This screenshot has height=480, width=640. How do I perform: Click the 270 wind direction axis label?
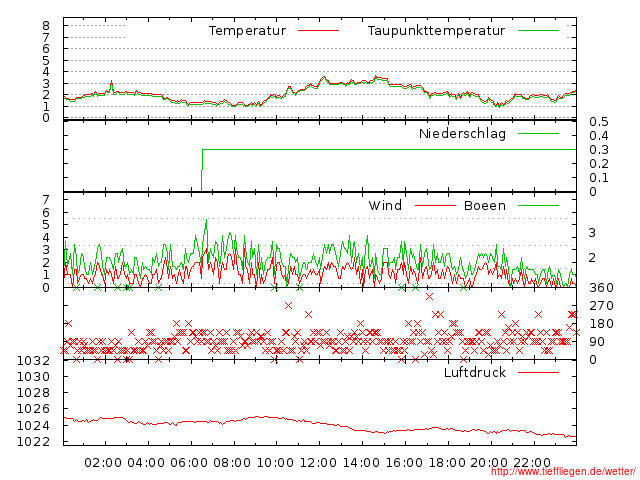(x=601, y=306)
